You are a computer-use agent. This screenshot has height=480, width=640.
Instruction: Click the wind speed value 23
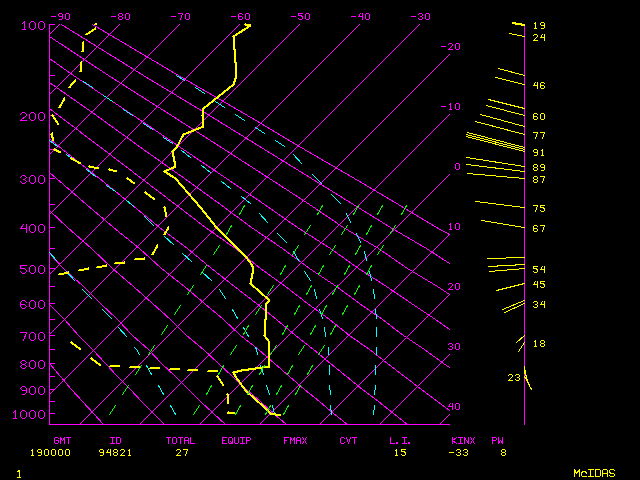(x=514, y=378)
